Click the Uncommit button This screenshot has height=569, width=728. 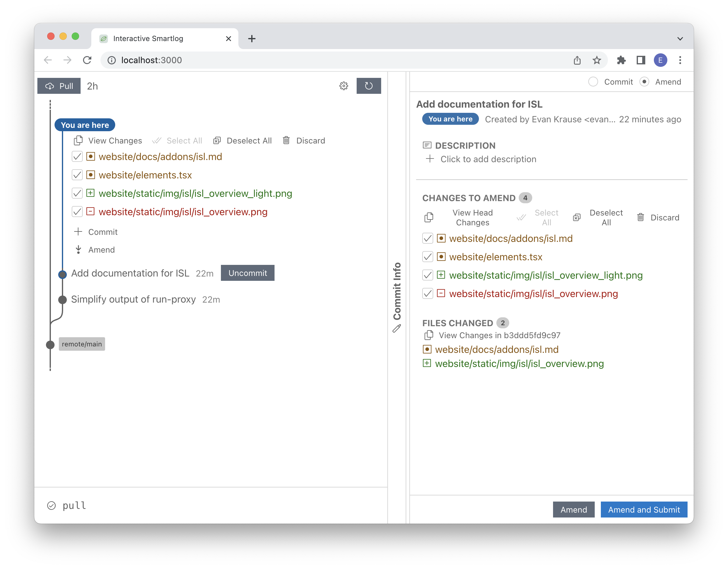pyautogui.click(x=248, y=273)
